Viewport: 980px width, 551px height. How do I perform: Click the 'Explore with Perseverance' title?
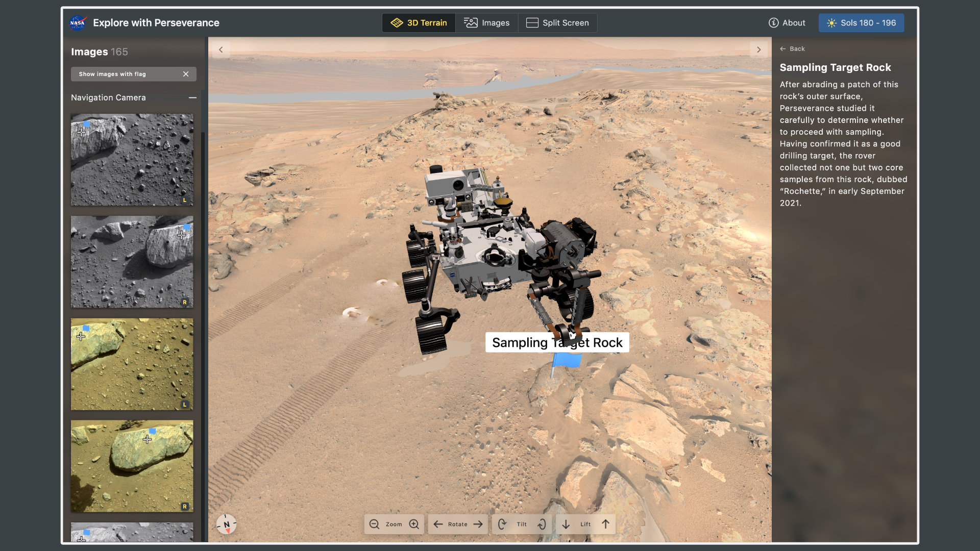156,23
